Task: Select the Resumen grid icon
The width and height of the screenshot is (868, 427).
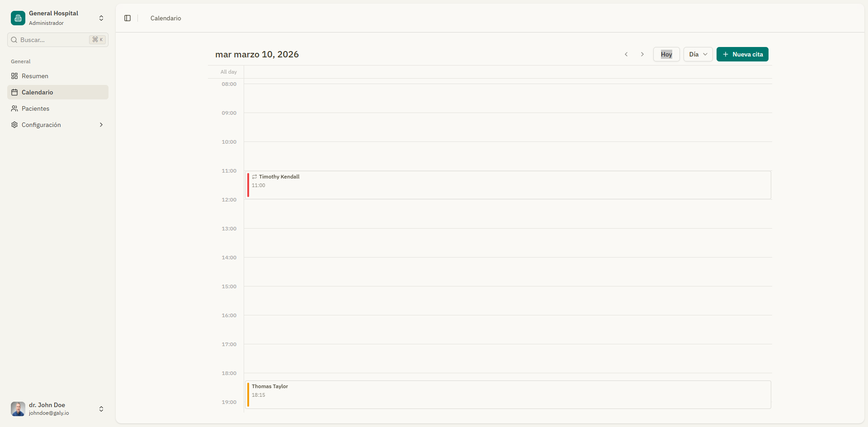Action: [x=14, y=76]
